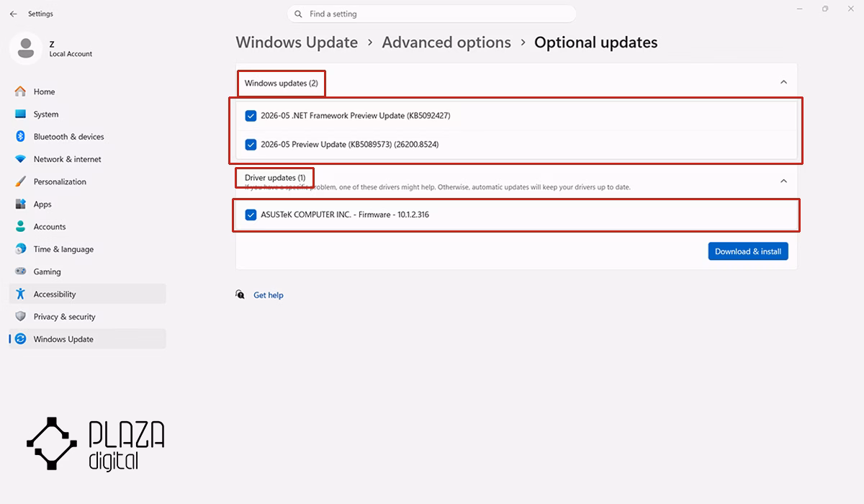The height and width of the screenshot is (504, 864).
Task: Collapse the Driver updates section chevron
Action: coord(783,181)
